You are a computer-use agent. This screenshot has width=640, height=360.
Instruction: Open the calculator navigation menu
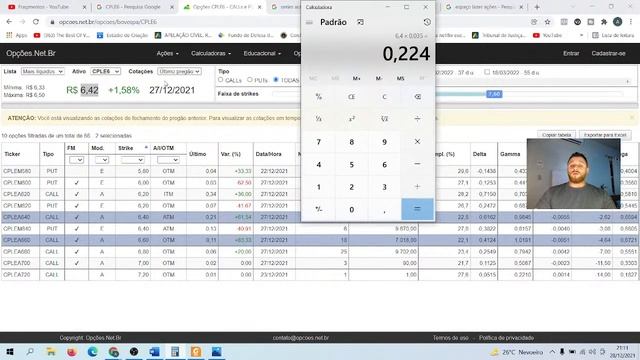[309, 22]
